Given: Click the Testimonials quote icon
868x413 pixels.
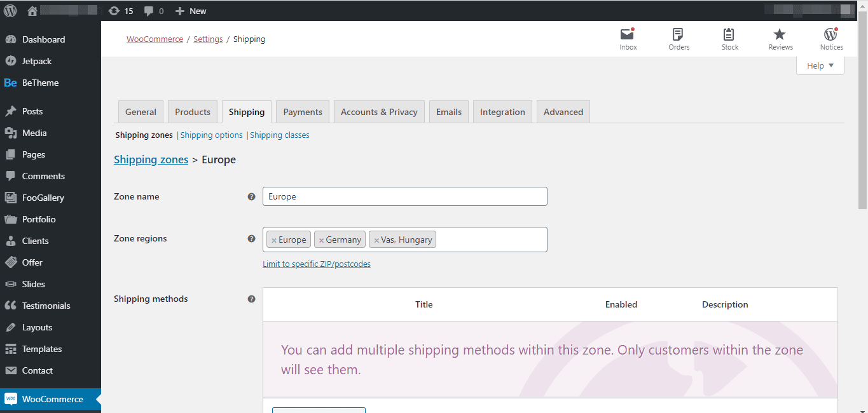Looking at the screenshot, I should [x=11, y=306].
